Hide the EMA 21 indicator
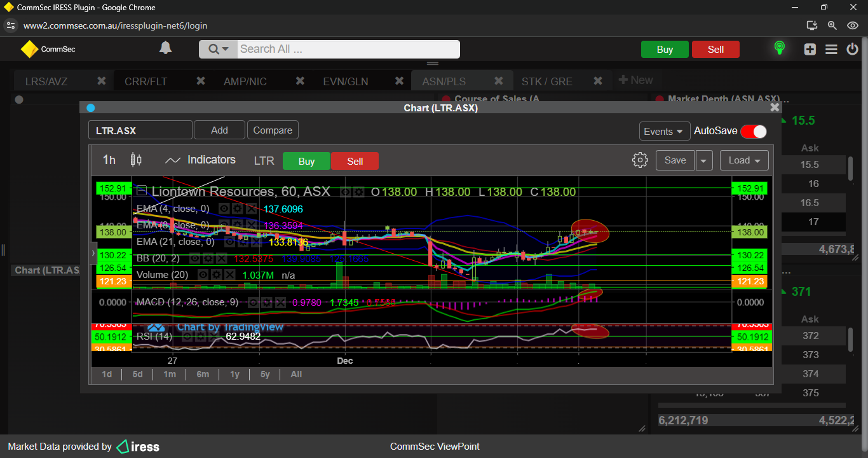This screenshot has width=868, height=458. 230,242
